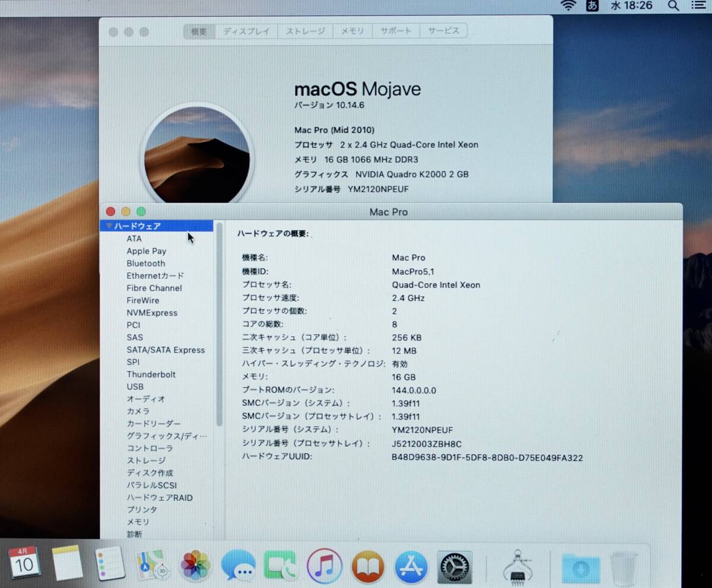Click the Mojave desert image in About window

[198, 155]
